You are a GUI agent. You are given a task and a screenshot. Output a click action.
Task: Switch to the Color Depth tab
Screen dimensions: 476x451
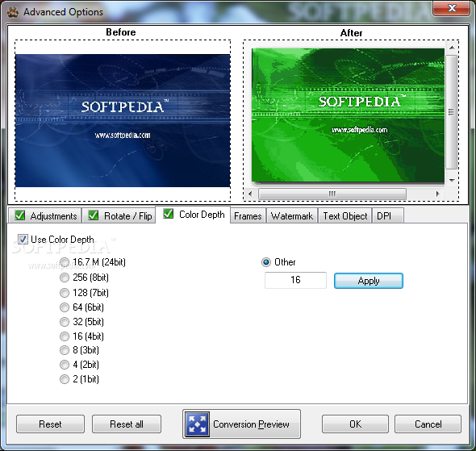(x=193, y=215)
